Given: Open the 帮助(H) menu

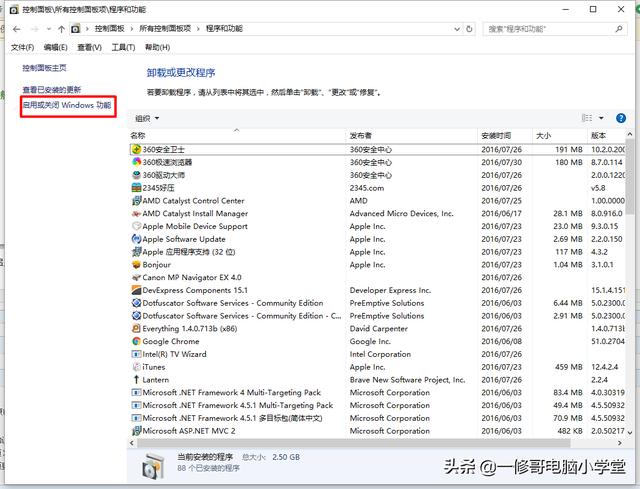Looking at the screenshot, I should (x=157, y=47).
